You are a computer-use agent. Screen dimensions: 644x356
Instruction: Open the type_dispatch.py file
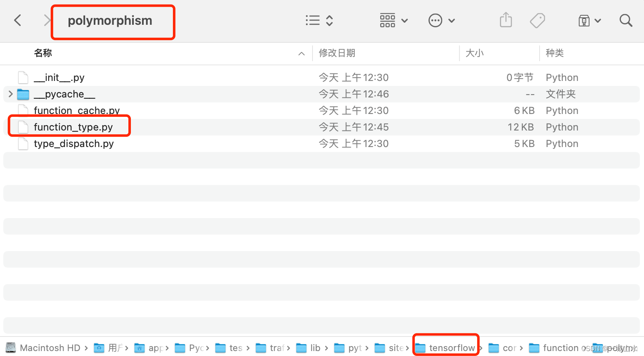(73, 143)
